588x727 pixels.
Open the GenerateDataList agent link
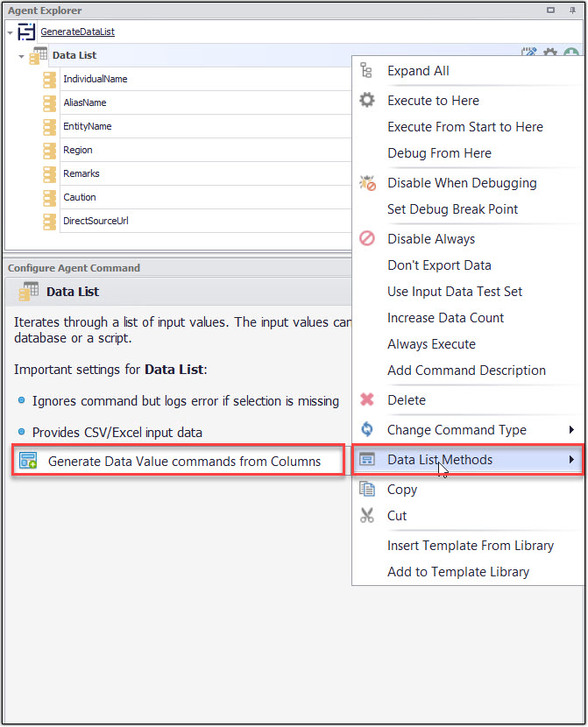[x=77, y=32]
